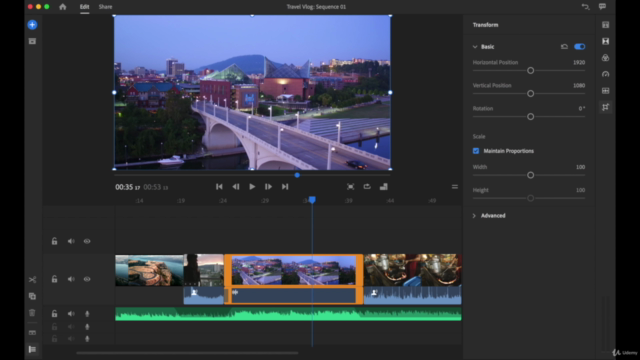Jump to the start of the sequence
The width and height of the screenshot is (640, 360).
219,187
